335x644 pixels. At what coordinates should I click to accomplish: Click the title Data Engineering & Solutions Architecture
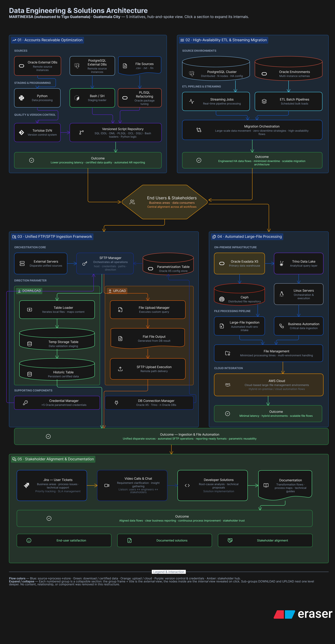pos(78,10)
